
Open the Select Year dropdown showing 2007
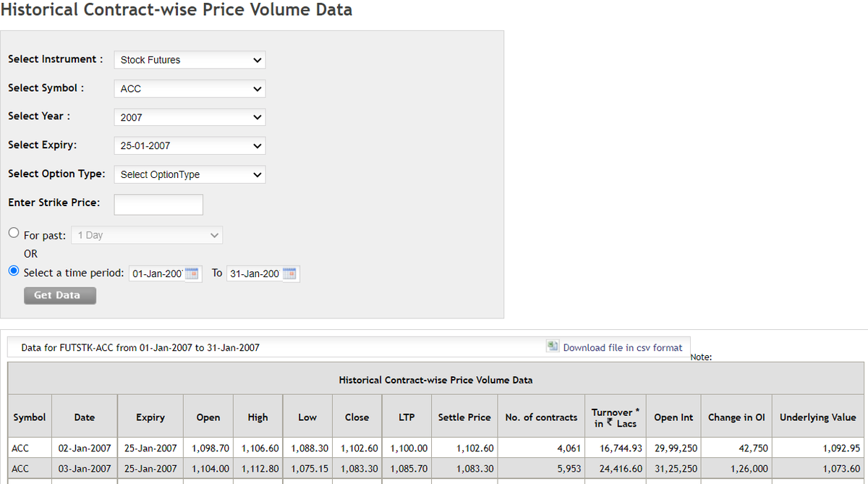(190, 117)
